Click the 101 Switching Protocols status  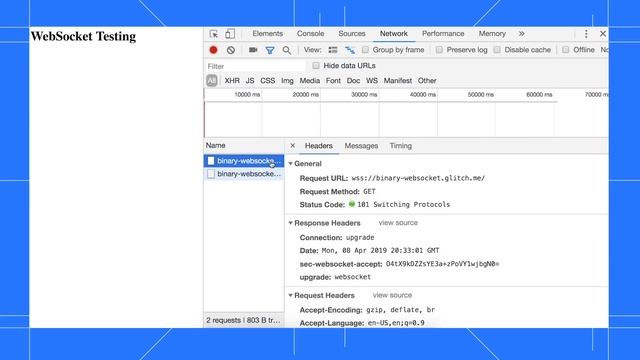pos(403,204)
